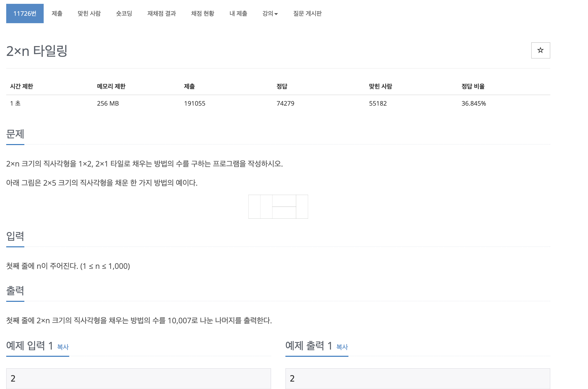Screen dimensions: 588x389
Task: Click the example input 1 box
Action: click(138, 378)
